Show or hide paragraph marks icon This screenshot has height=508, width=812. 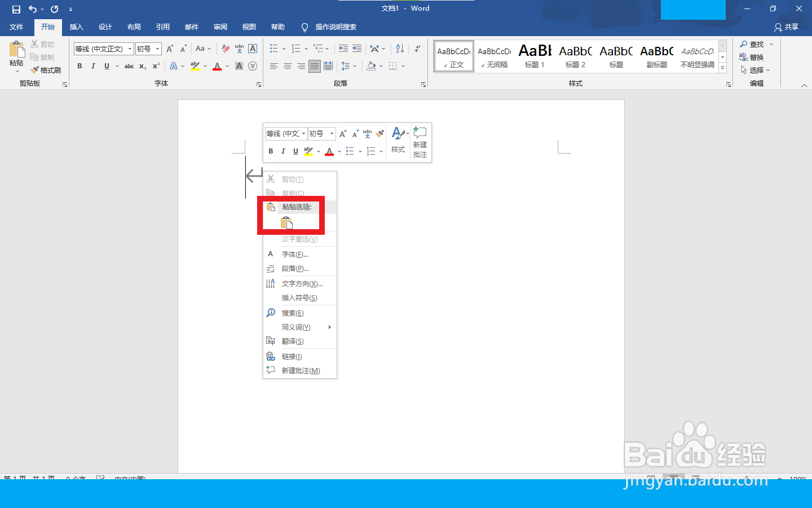click(417, 49)
